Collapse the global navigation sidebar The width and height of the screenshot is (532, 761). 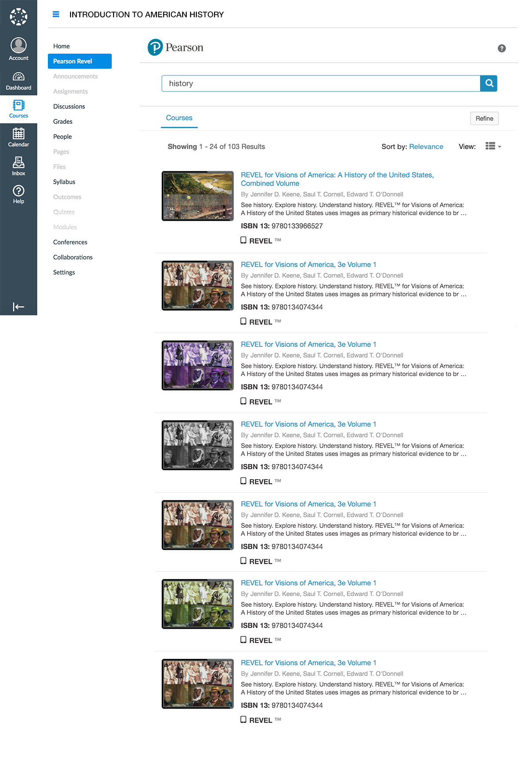(x=19, y=307)
